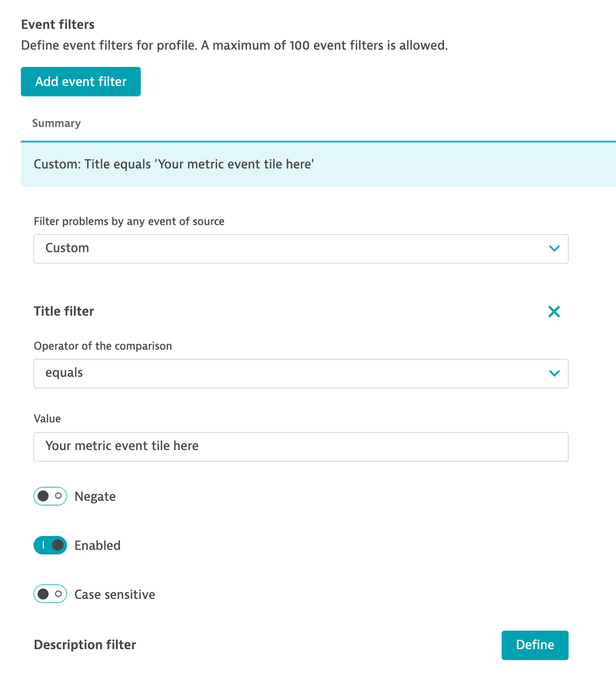Click the Event filters section heading
This screenshot has width=616, height=682.
point(58,25)
